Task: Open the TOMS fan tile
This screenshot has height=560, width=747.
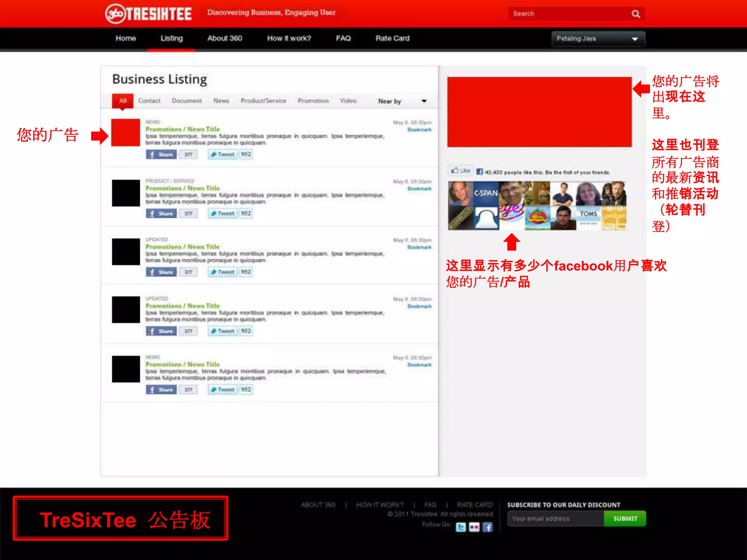Action: [588, 218]
